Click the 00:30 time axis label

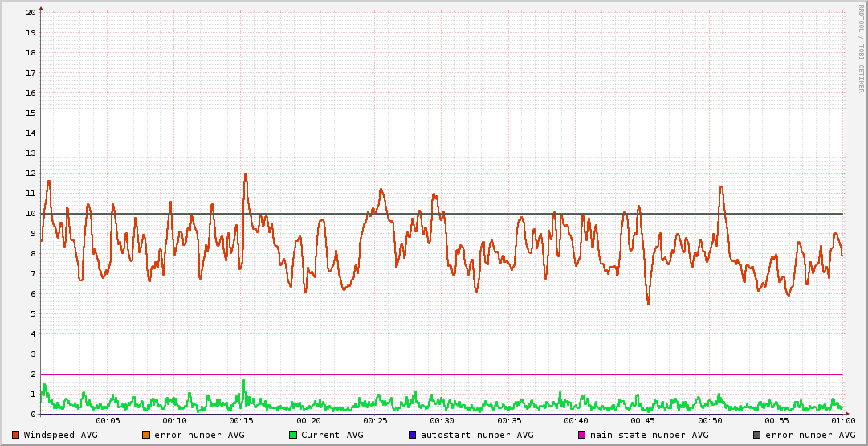coord(442,421)
